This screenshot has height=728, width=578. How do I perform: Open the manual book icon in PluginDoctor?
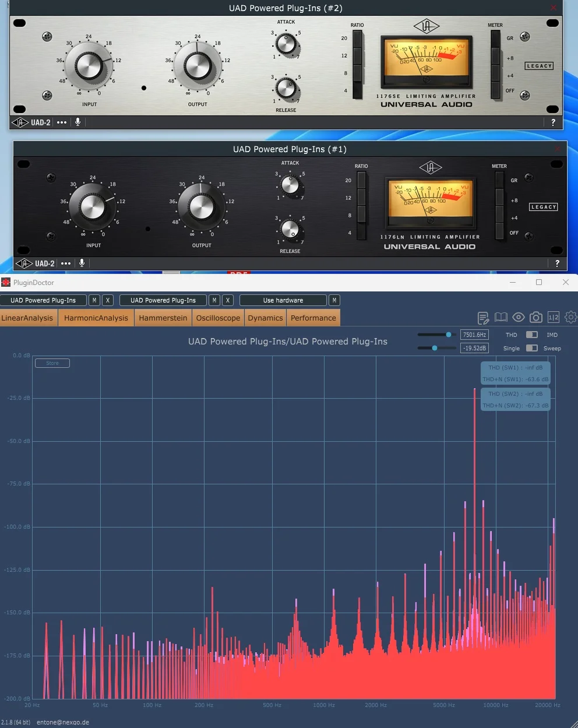501,317
